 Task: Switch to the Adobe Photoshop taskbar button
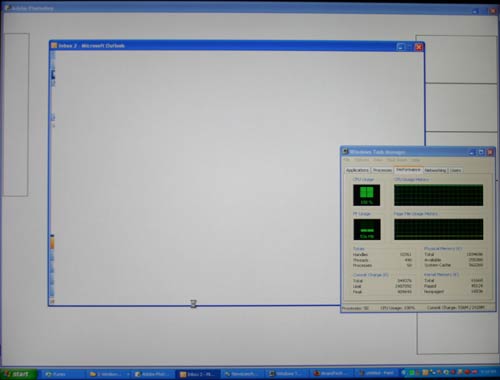(x=153, y=374)
